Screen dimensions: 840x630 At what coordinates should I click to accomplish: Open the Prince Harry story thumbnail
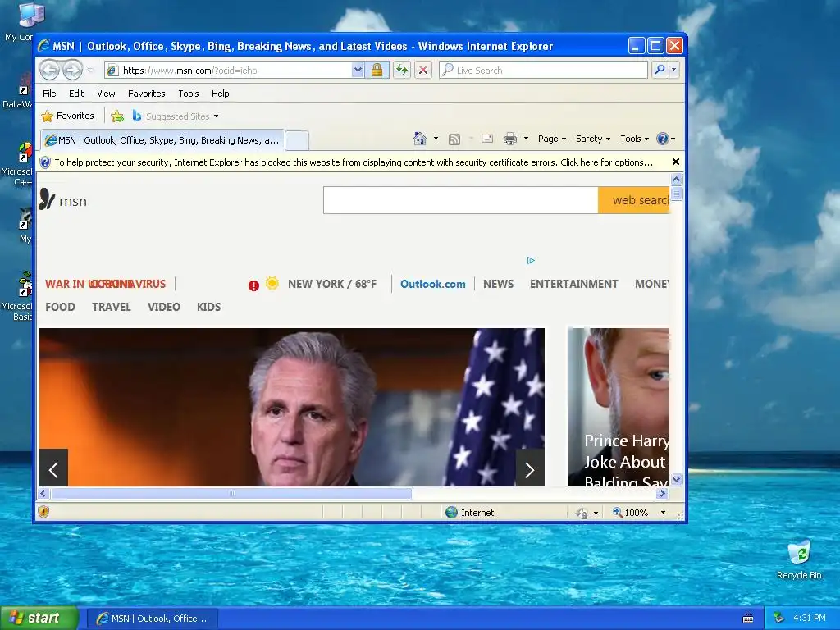(x=619, y=407)
